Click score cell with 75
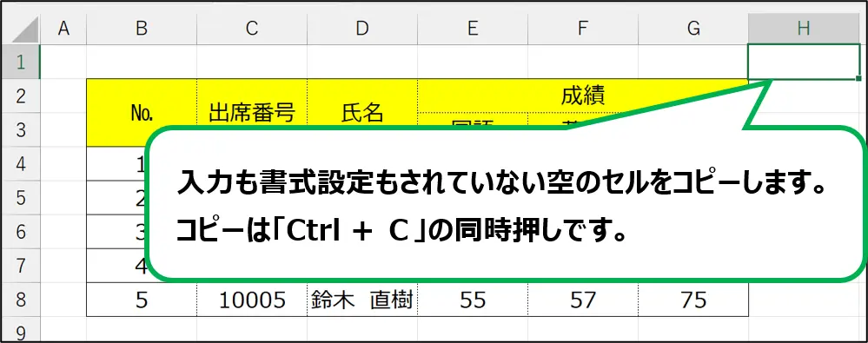This screenshot has height=343, width=868. [693, 300]
